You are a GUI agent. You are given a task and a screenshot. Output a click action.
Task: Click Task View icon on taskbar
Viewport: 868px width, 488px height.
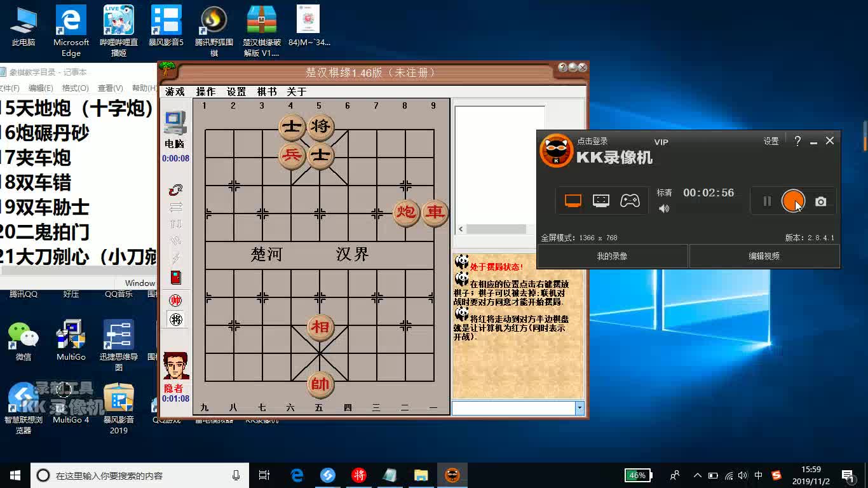click(264, 475)
